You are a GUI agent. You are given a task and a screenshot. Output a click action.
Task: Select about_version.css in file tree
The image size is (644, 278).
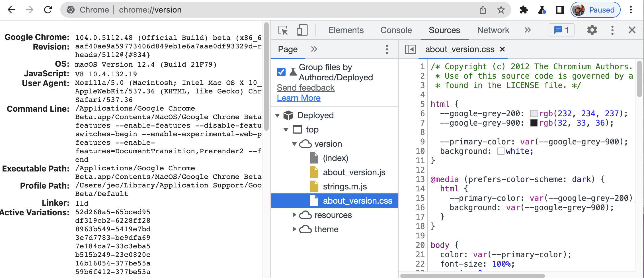click(335, 201)
